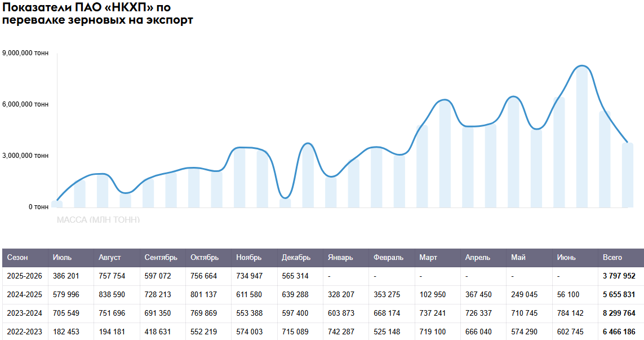Click the value 734 947

pyautogui.click(x=249, y=276)
